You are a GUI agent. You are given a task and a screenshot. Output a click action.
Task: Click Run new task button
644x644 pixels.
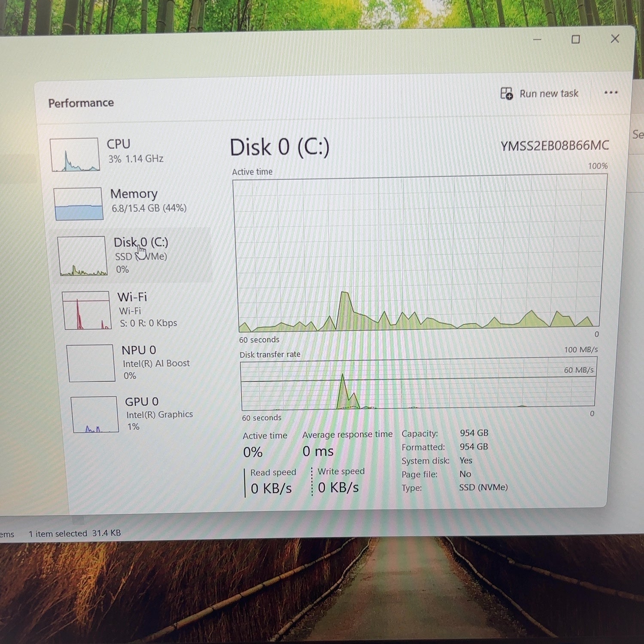tap(539, 94)
